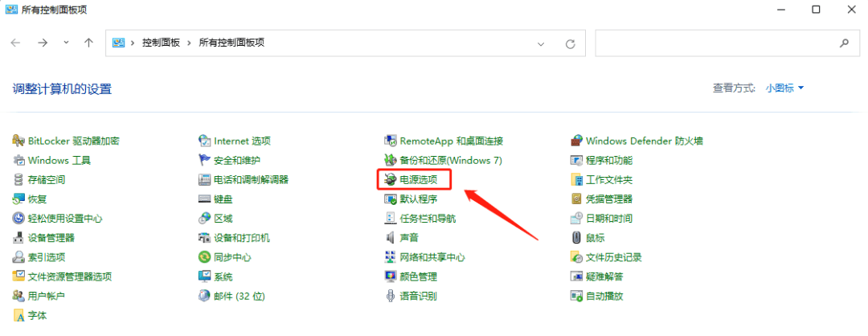This screenshot has width=868, height=336.
Task: Expand the address bar history dropdown
Action: click(541, 43)
